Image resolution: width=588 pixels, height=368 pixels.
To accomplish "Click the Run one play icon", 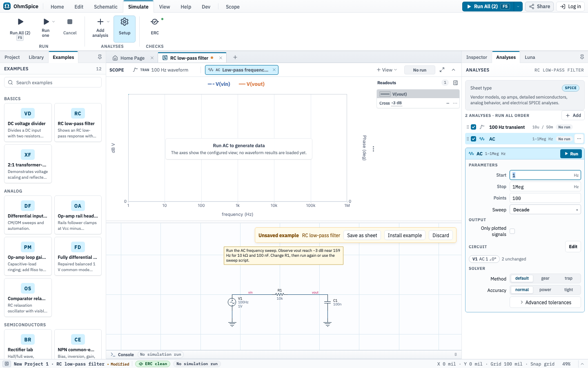I will (x=46, y=22).
